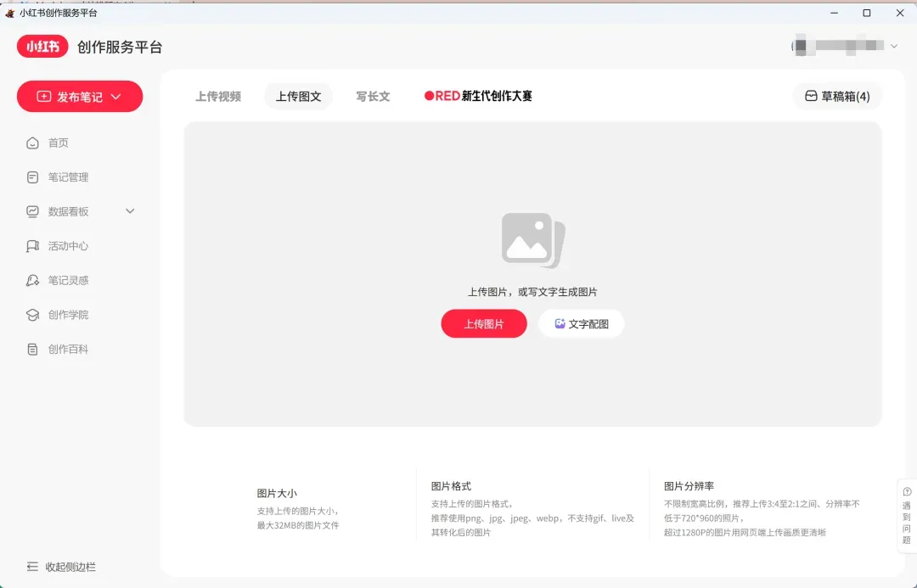
Task: Click the plus icon in 发布笔记
Action: click(x=44, y=97)
